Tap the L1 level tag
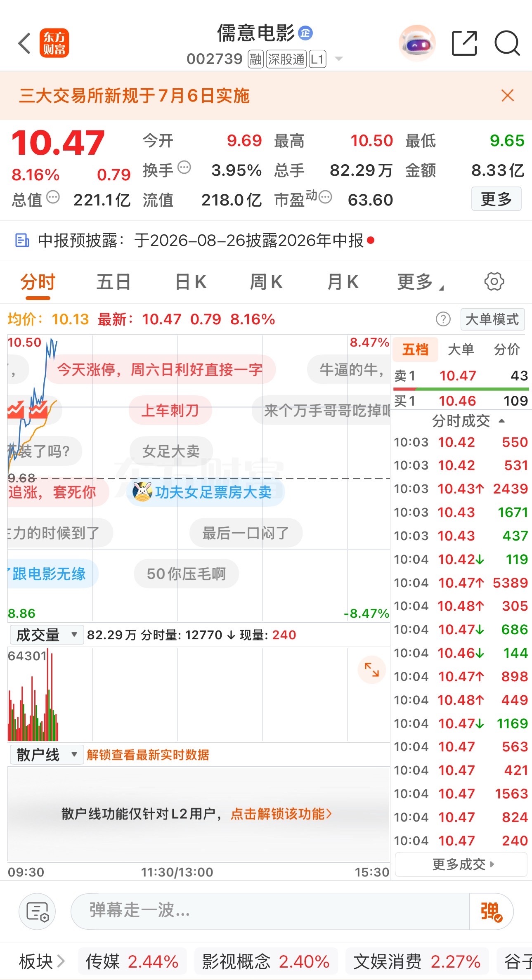Screen dimensions: 532x980 [x=317, y=59]
